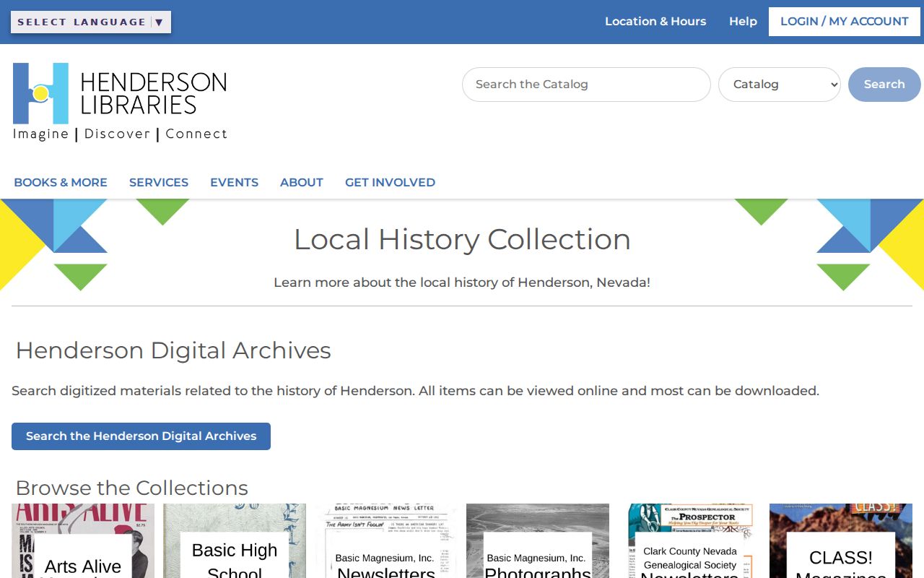Open the Books & More menu
Viewport: 924px width, 578px height.
(x=61, y=183)
